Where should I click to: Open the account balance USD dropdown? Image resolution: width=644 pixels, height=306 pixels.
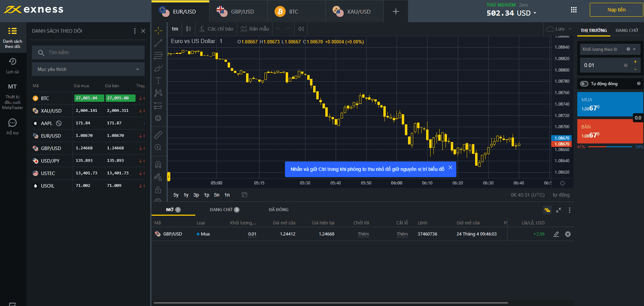click(x=512, y=13)
